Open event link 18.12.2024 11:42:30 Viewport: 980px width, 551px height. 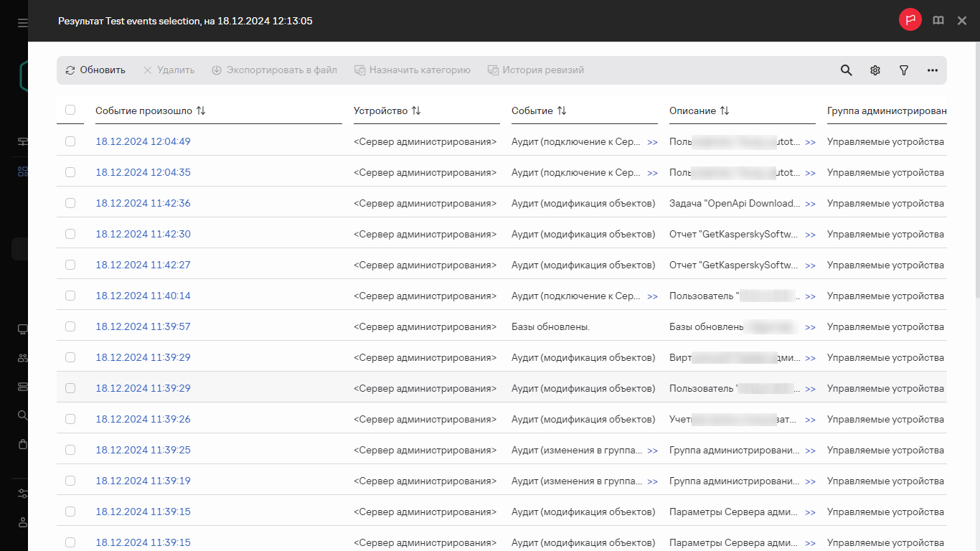[x=143, y=234]
